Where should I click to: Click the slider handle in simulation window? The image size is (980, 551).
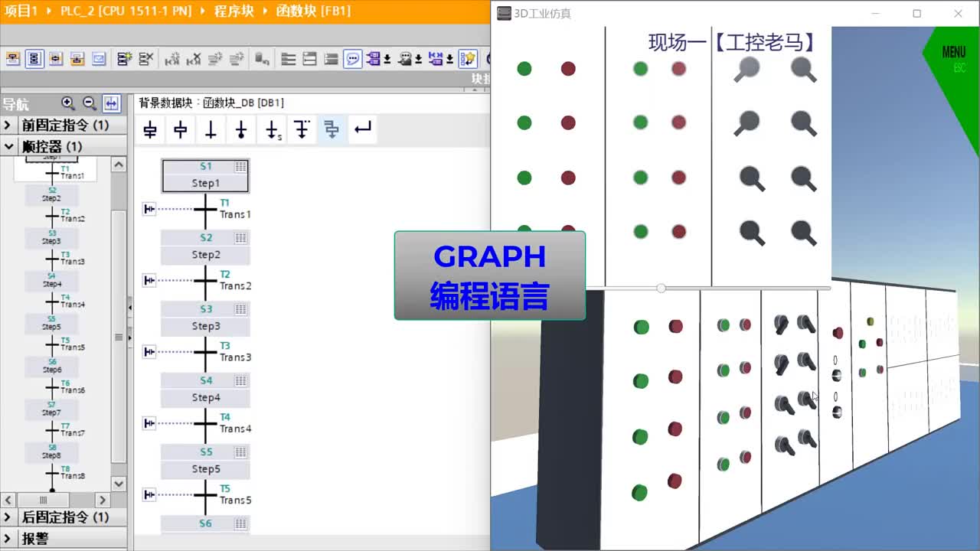coord(661,289)
